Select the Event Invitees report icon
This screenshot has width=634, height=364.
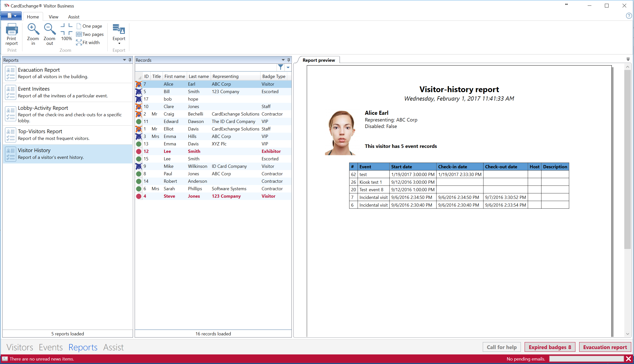coord(10,93)
